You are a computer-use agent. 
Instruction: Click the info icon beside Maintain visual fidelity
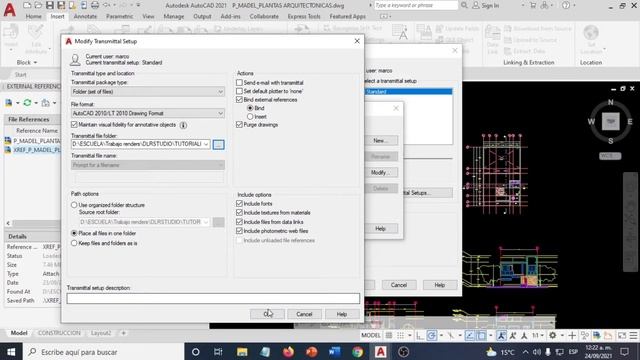coord(183,125)
